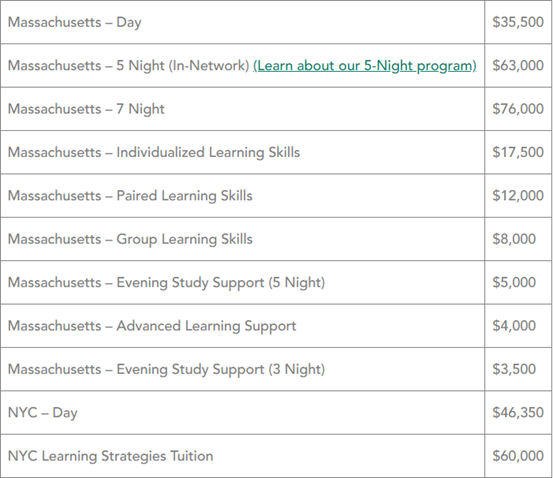Click the $17,500 price cell
The height and width of the screenshot is (478, 553).
(x=518, y=152)
